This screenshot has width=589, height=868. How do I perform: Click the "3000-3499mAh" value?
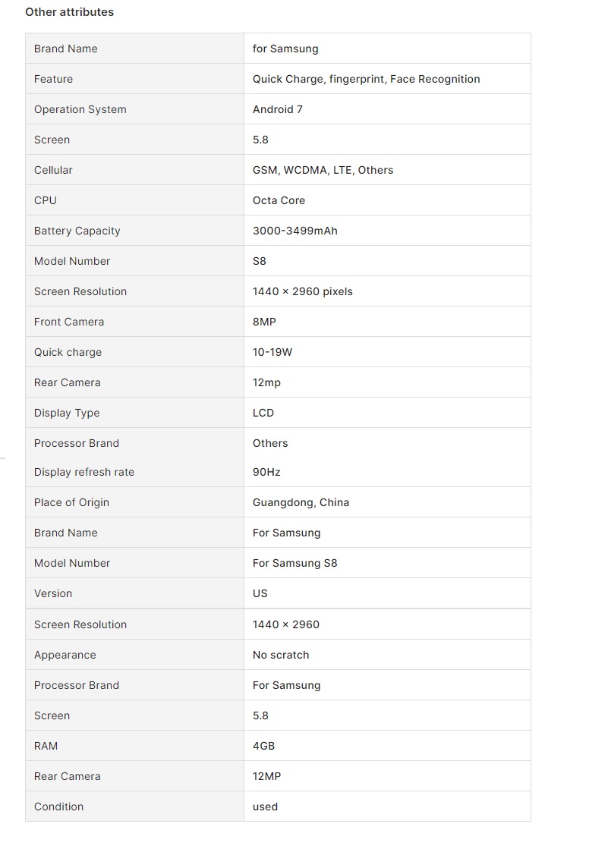[294, 231]
